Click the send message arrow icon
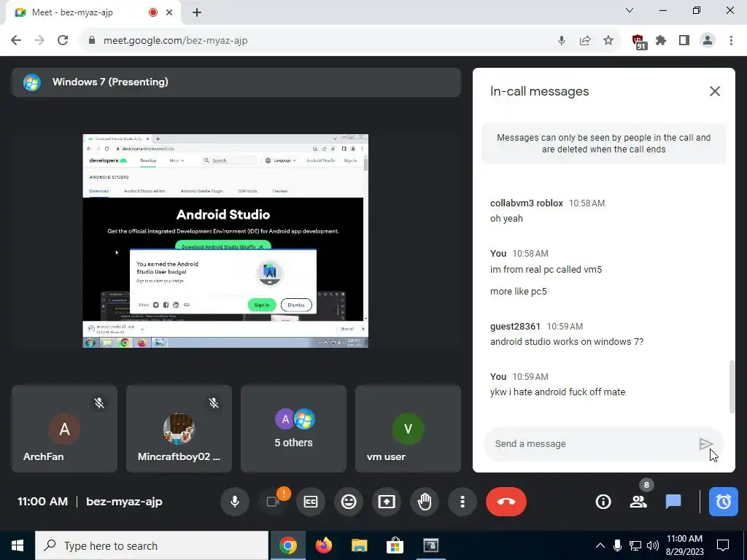 705,444
